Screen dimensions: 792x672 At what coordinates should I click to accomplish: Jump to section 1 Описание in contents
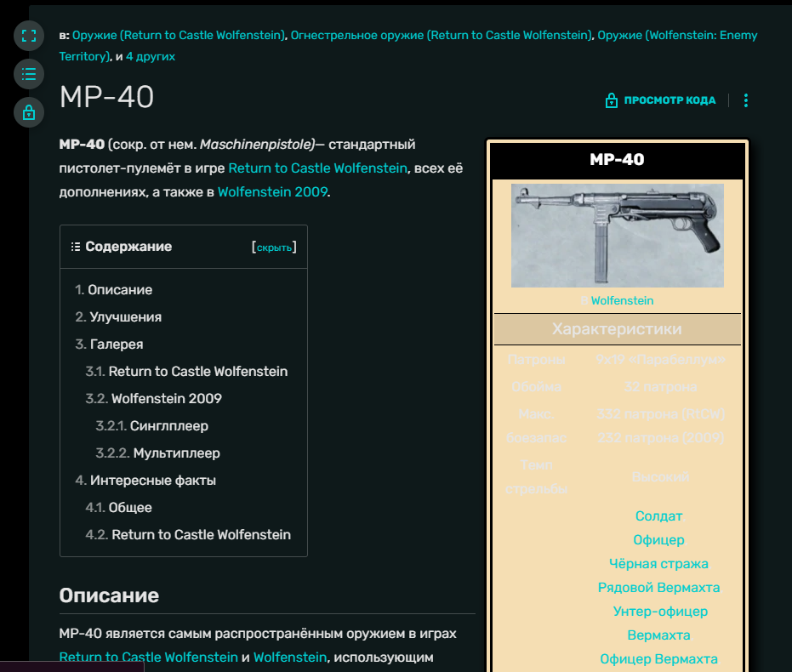point(120,290)
